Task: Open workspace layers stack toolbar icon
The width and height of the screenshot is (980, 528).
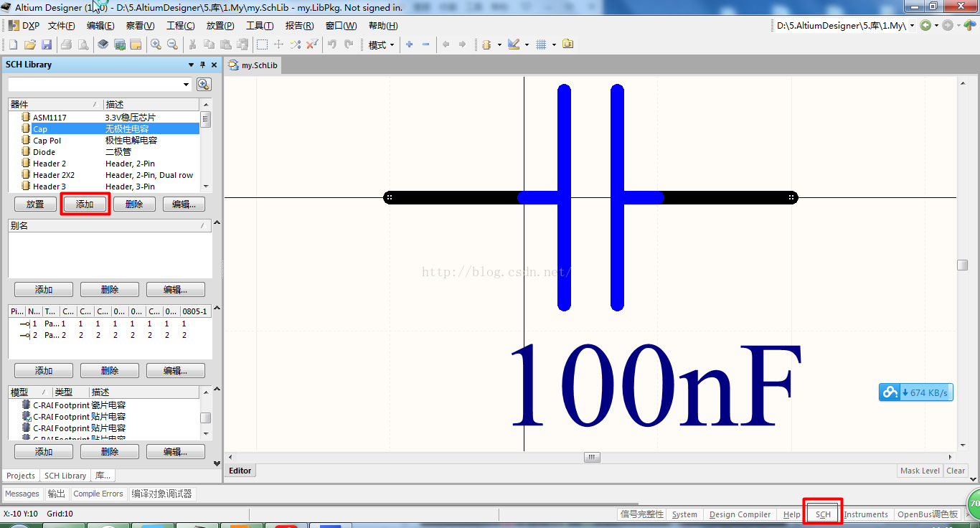Action: (x=103, y=44)
